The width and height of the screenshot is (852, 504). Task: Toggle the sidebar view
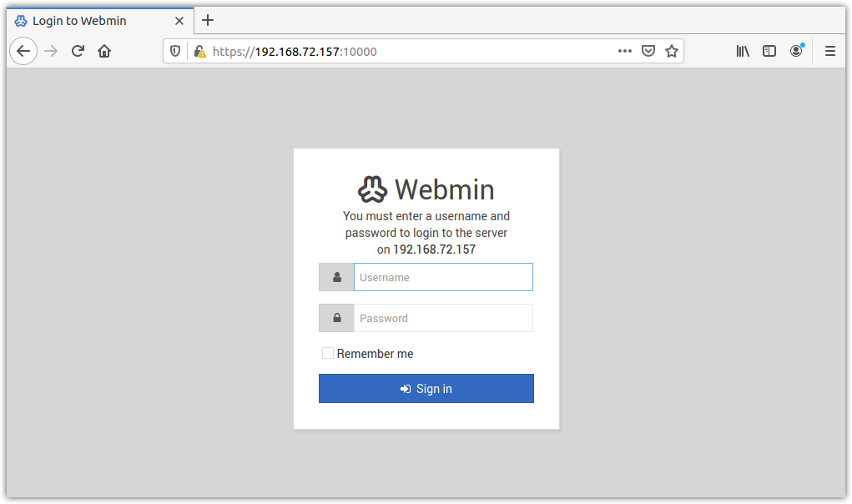click(x=769, y=51)
